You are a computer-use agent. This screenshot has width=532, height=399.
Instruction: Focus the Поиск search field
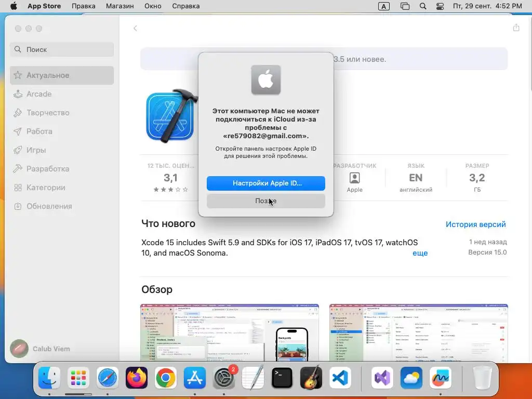pyautogui.click(x=62, y=49)
